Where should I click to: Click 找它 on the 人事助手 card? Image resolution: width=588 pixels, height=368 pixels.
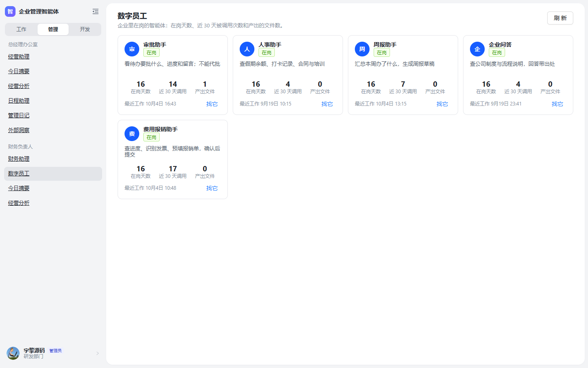pyautogui.click(x=327, y=104)
